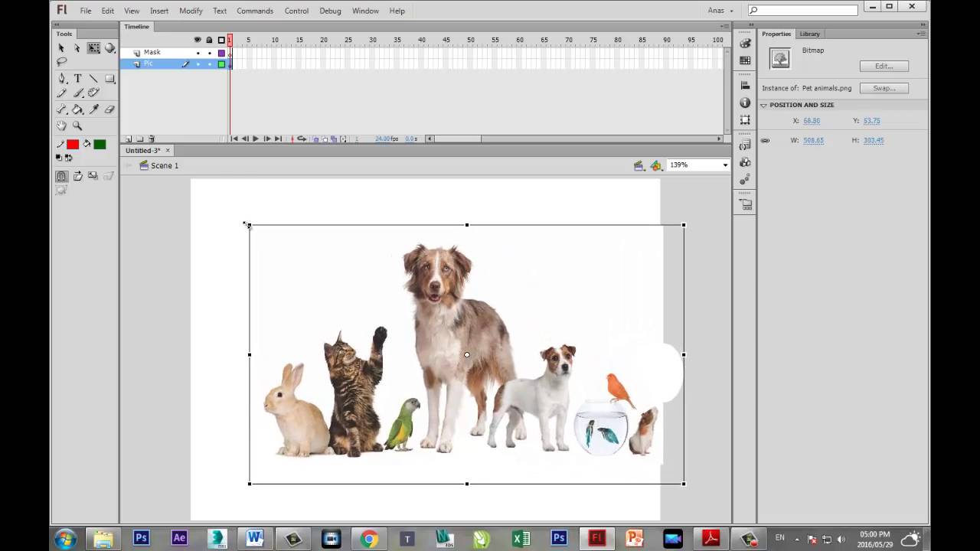The height and width of the screenshot is (551, 980).
Task: Toggle visibility dot of Mask layer
Action: click(x=198, y=53)
